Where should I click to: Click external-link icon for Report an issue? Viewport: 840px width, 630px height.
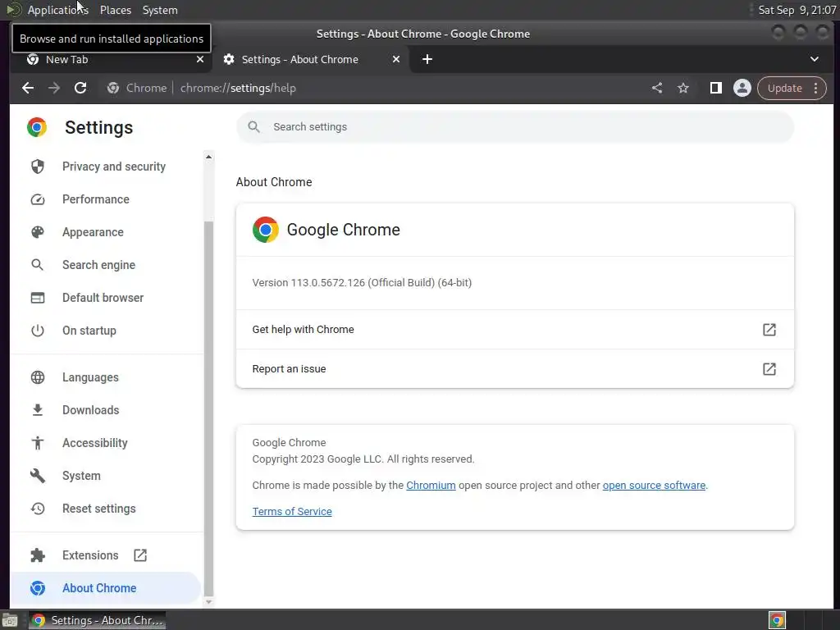769,368
